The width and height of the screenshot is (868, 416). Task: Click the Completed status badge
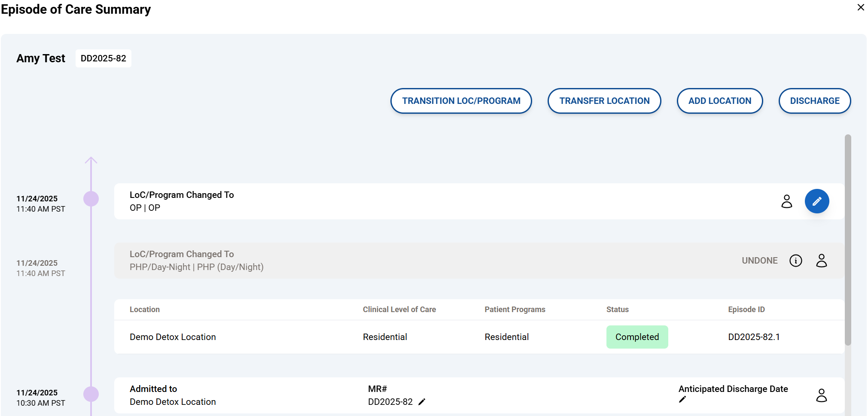click(x=637, y=337)
